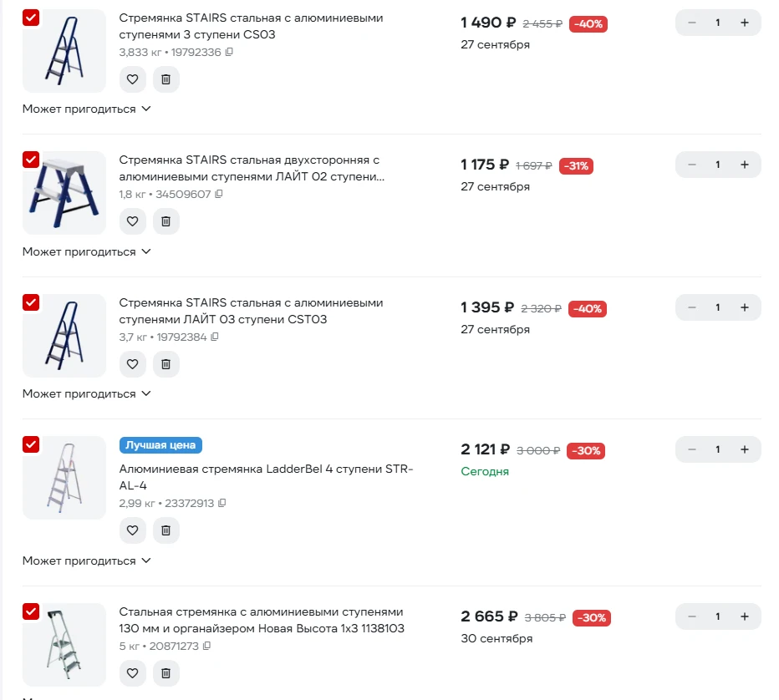Expand 'Может пригодиться' under LadderBel ladder

86,561
